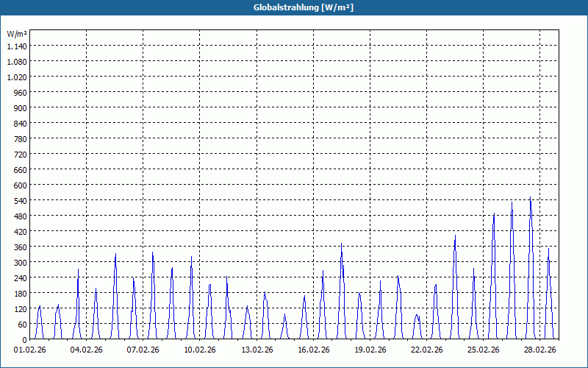
Task: Click the 60 y-axis value
Action: [x=23, y=324]
